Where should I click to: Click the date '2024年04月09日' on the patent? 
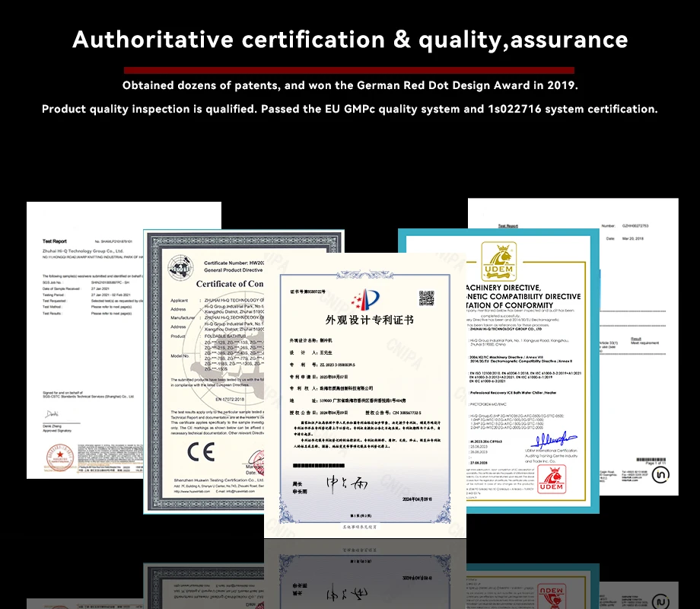coord(417,499)
